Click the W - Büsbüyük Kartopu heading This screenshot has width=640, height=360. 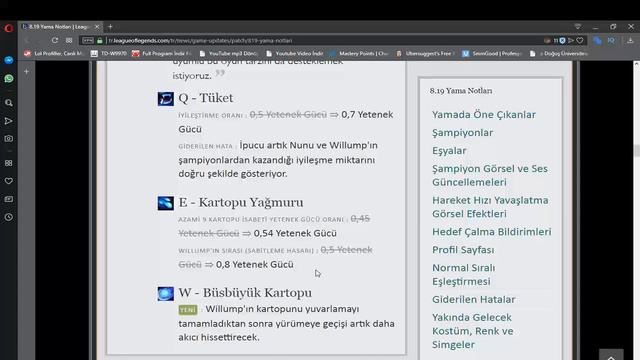[245, 293]
